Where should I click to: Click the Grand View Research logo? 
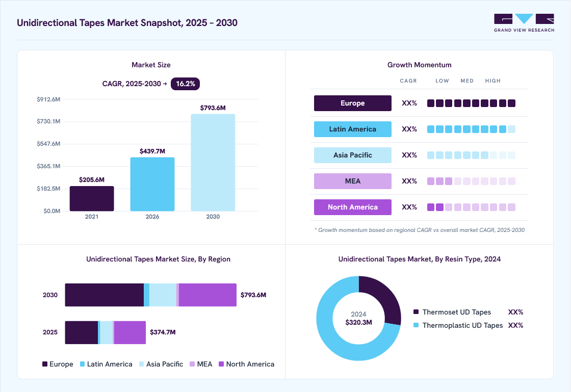point(524,23)
